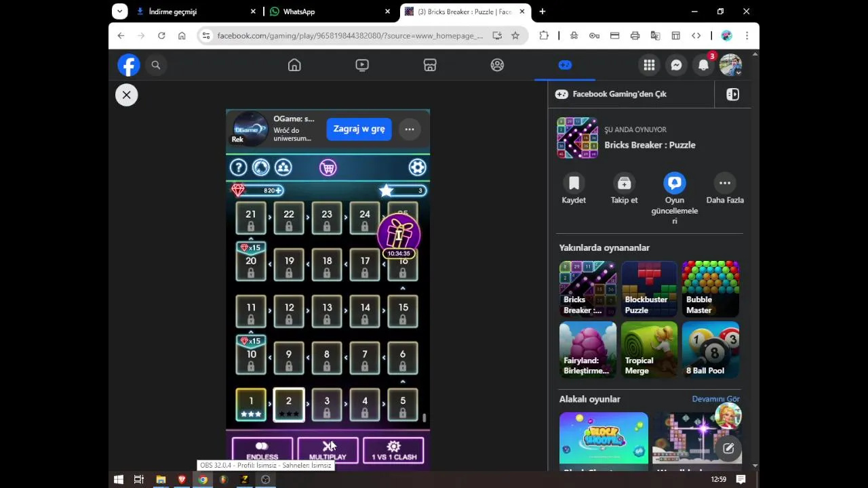Open the shop cart icon in game
The width and height of the screenshot is (868, 488).
coord(328,167)
